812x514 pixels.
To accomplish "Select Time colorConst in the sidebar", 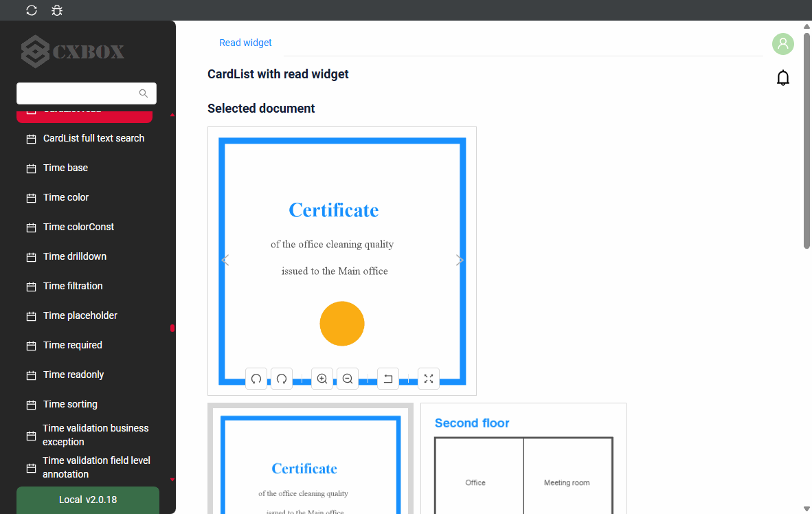I will click(x=86, y=227).
